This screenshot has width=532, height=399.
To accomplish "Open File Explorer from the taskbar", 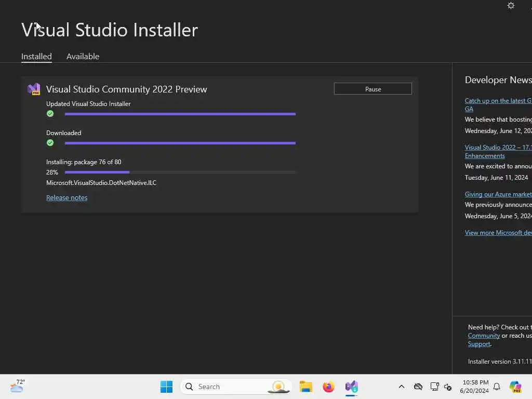I will tap(305, 387).
